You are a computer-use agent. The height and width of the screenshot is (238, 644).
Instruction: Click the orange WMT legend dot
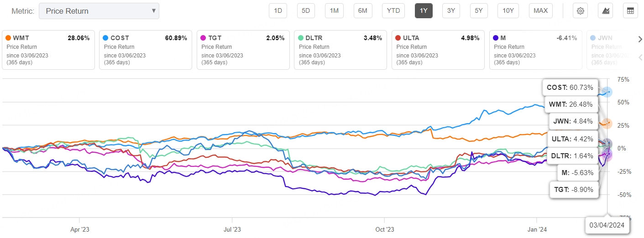pyautogui.click(x=9, y=38)
